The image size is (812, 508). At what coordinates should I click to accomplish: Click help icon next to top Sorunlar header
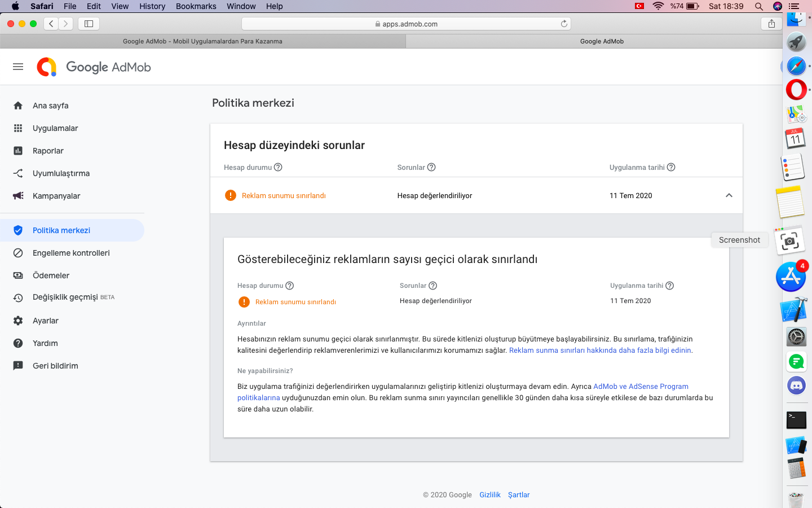point(431,167)
